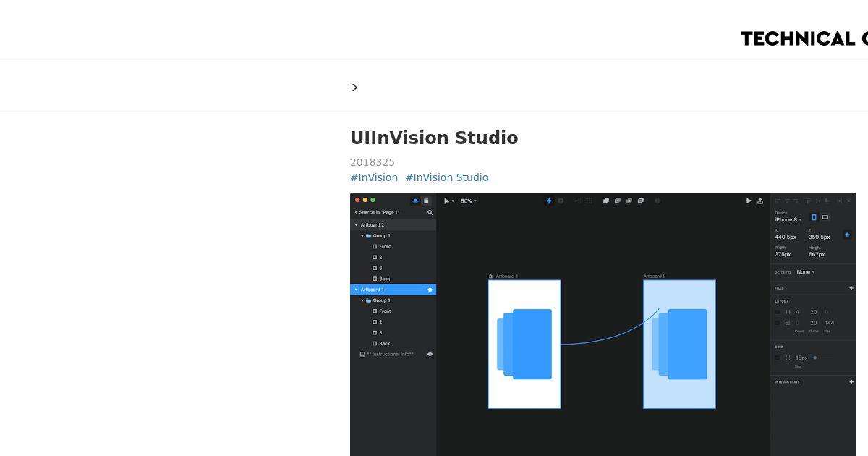Click the share upload icon
Viewport: 868px width, 456px height.
point(760,200)
